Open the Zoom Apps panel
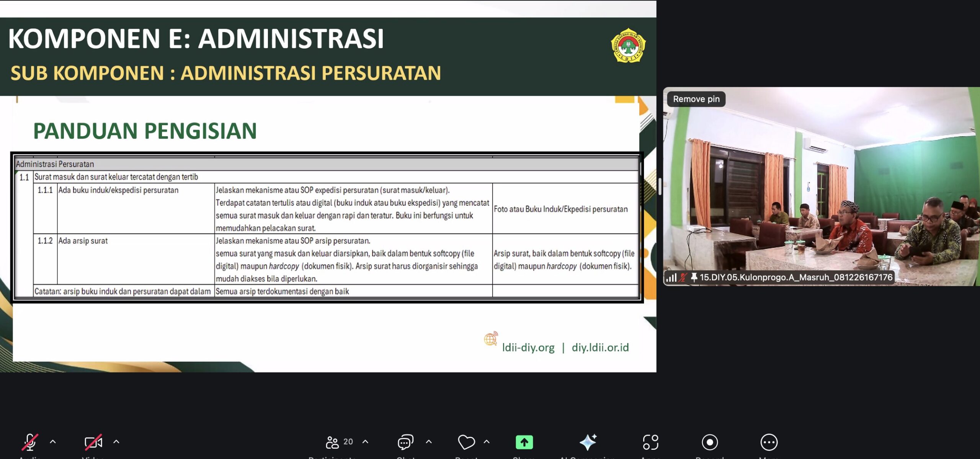The height and width of the screenshot is (459, 980). 650,442
